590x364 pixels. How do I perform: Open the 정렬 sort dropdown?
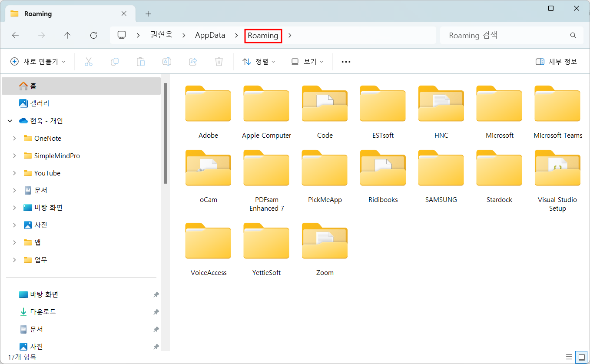click(x=259, y=62)
